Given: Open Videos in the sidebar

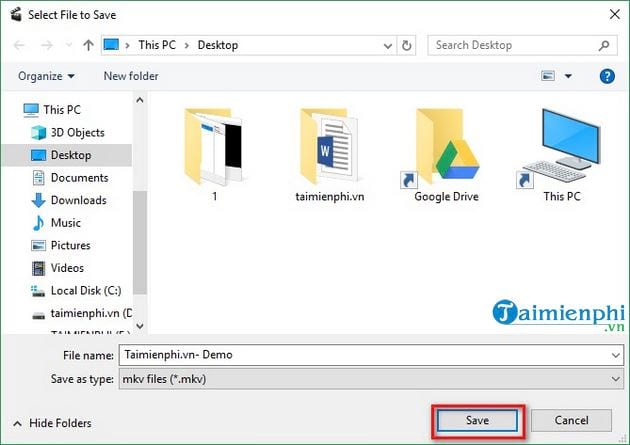Looking at the screenshot, I should tap(58, 267).
